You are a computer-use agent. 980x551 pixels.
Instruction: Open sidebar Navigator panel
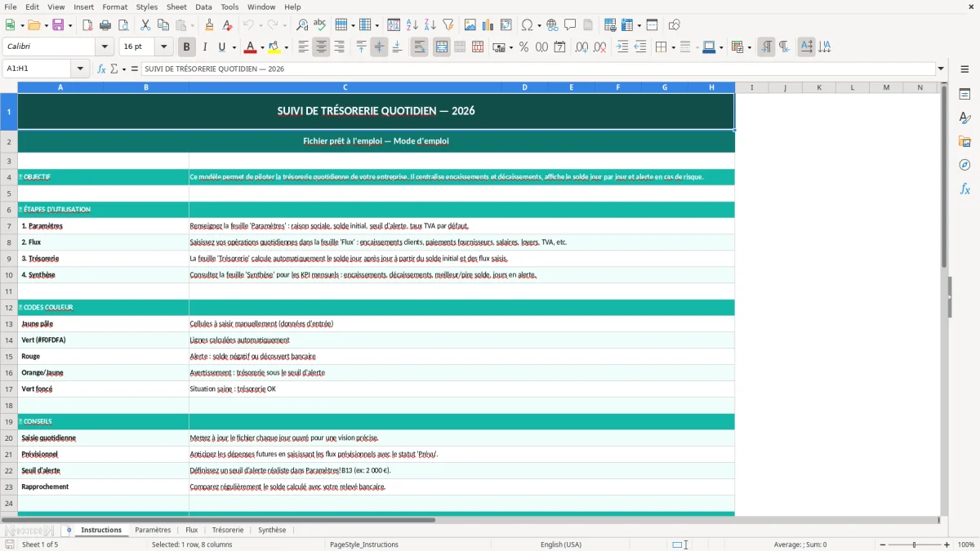coord(964,165)
